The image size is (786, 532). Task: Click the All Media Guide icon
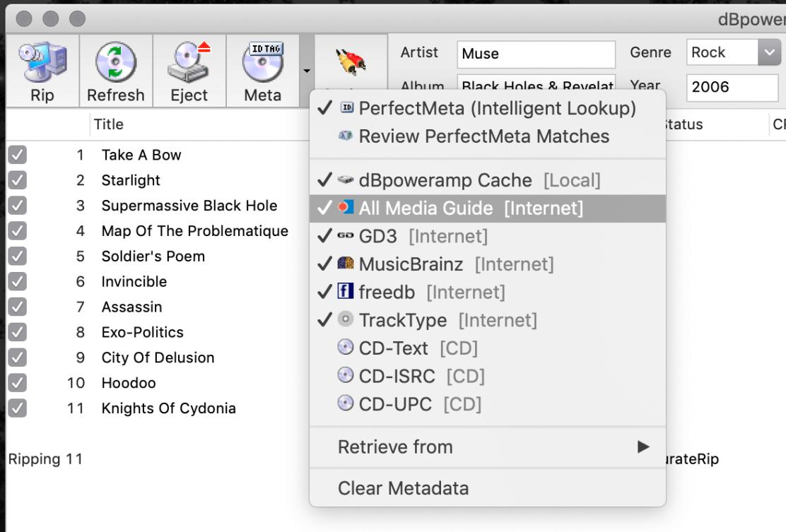tap(346, 208)
